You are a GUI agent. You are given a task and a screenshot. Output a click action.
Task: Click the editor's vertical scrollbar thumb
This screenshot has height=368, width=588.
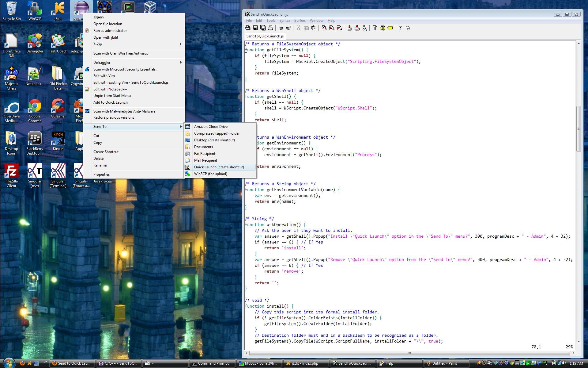[579, 129]
